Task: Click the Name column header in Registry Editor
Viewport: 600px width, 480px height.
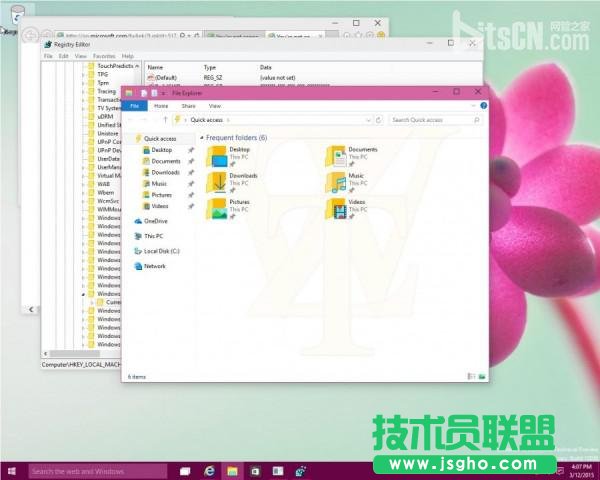Action: (x=155, y=67)
